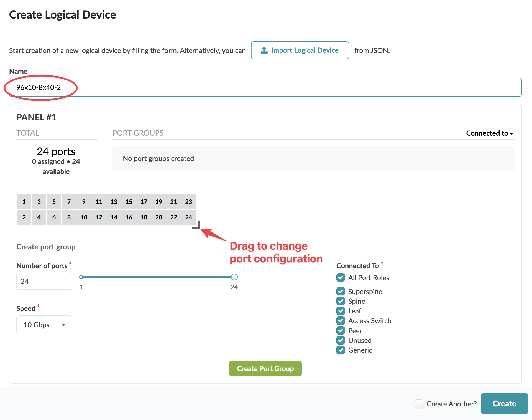Viewport: 532px width, 420px height.
Task: Enable the Create Another checkbox
Action: click(x=419, y=404)
